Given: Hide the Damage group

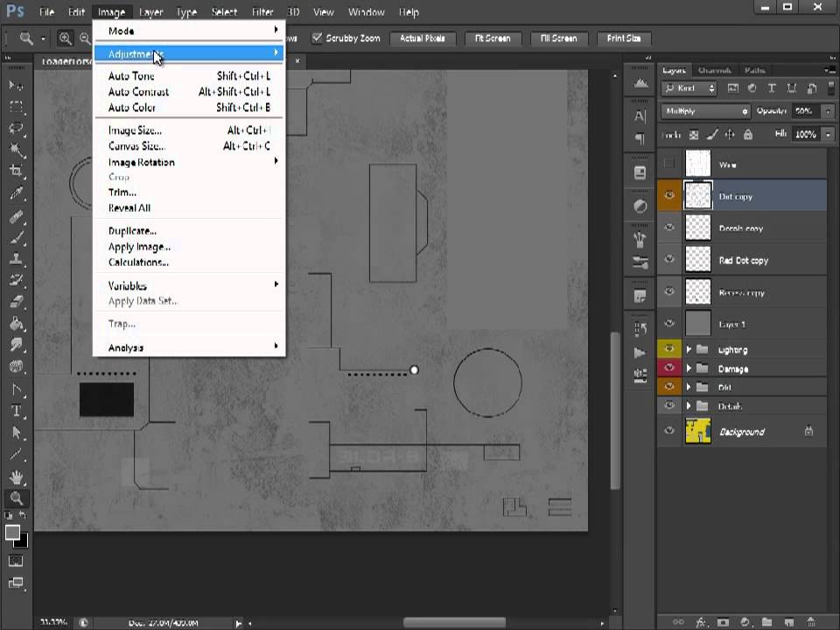Looking at the screenshot, I should (x=669, y=367).
